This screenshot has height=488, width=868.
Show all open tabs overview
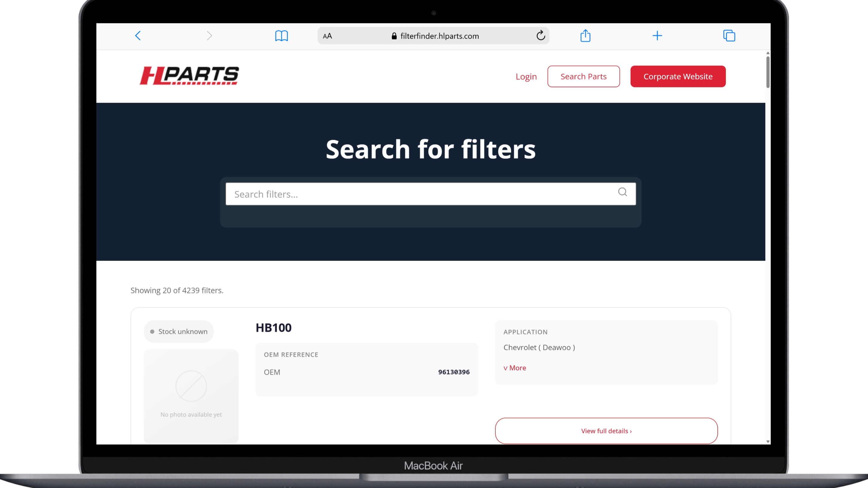pyautogui.click(x=729, y=36)
